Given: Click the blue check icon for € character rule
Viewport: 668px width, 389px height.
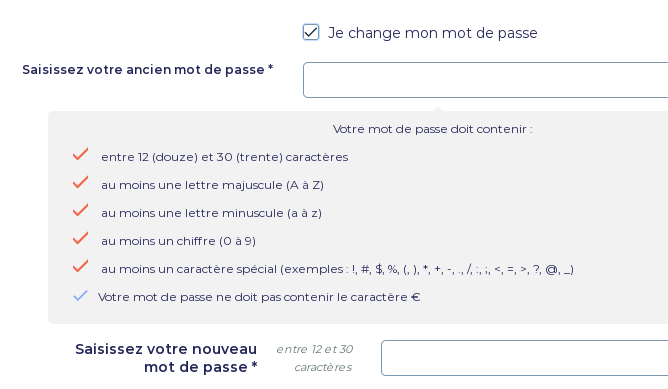Looking at the screenshot, I should (x=81, y=296).
